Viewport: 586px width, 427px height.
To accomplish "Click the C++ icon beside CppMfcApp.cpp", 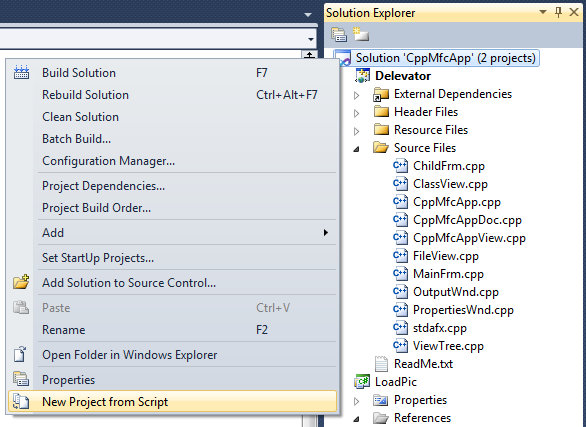I will pyautogui.click(x=400, y=201).
